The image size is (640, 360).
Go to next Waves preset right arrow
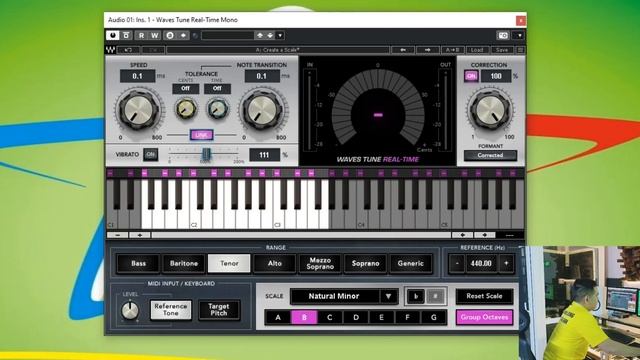[x=427, y=50]
